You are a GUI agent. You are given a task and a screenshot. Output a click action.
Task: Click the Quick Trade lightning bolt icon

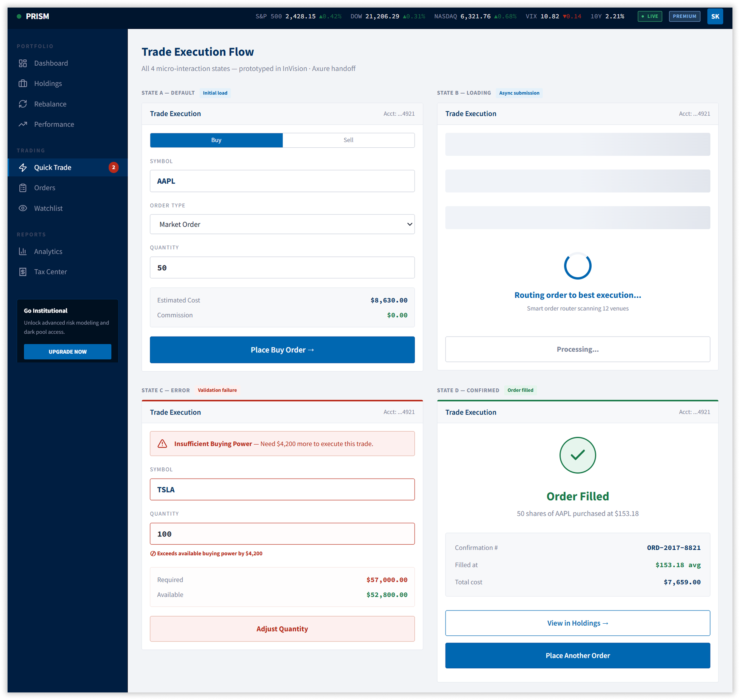(x=23, y=167)
